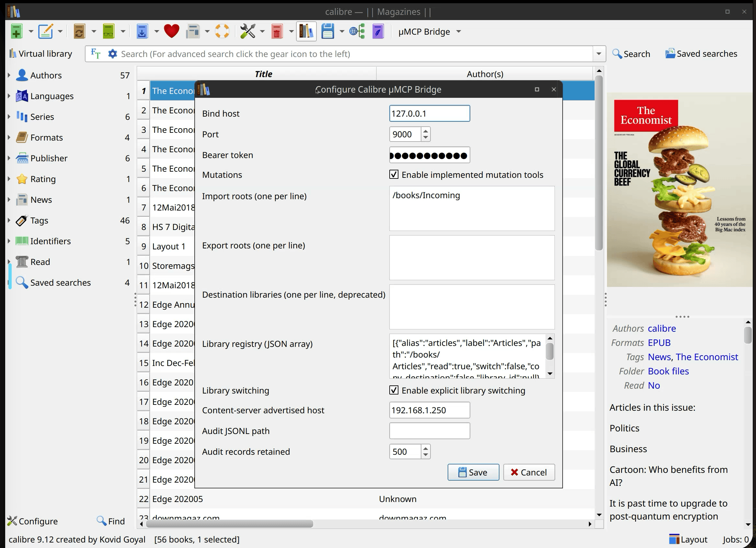Click the µMCP Bridge toolbar menu
Image resolution: width=756 pixels, height=548 pixels.
(x=424, y=32)
